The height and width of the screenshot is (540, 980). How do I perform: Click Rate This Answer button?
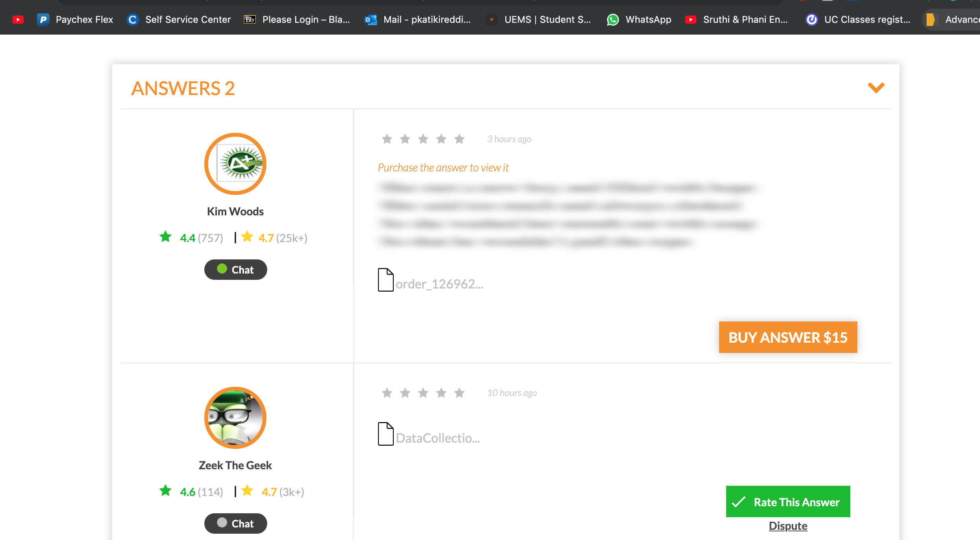pos(788,501)
